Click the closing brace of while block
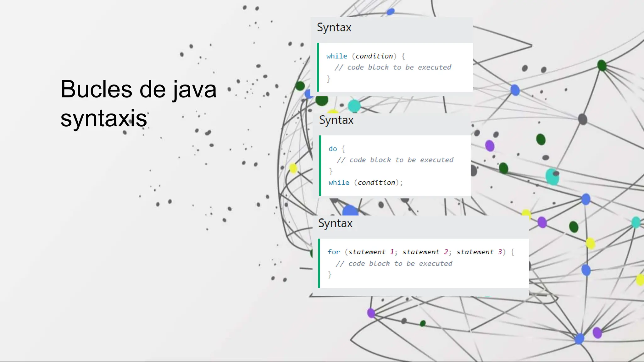The image size is (644, 362). (x=328, y=79)
